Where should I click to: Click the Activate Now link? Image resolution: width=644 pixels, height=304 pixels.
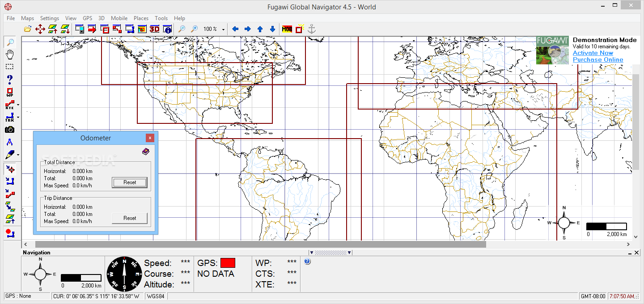(593, 53)
